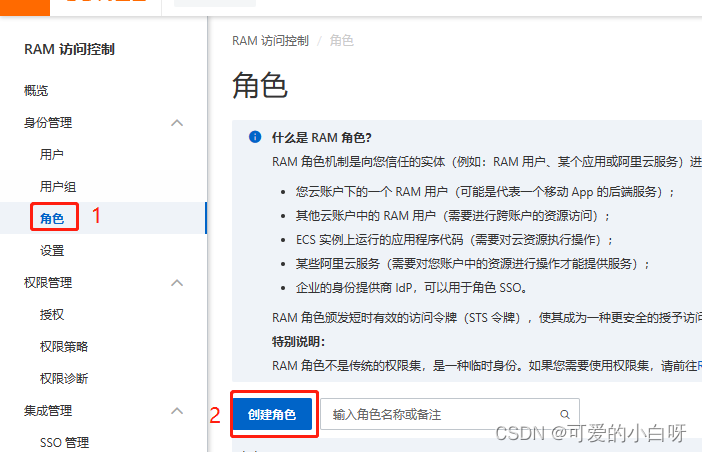Click the search magnifier icon
The width and height of the screenshot is (702, 452).
click(565, 415)
